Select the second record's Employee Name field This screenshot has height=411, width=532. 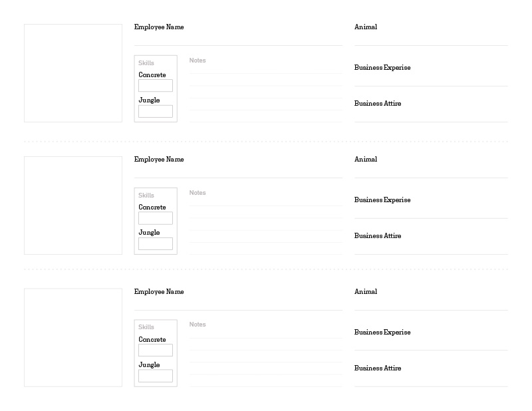[x=238, y=169]
